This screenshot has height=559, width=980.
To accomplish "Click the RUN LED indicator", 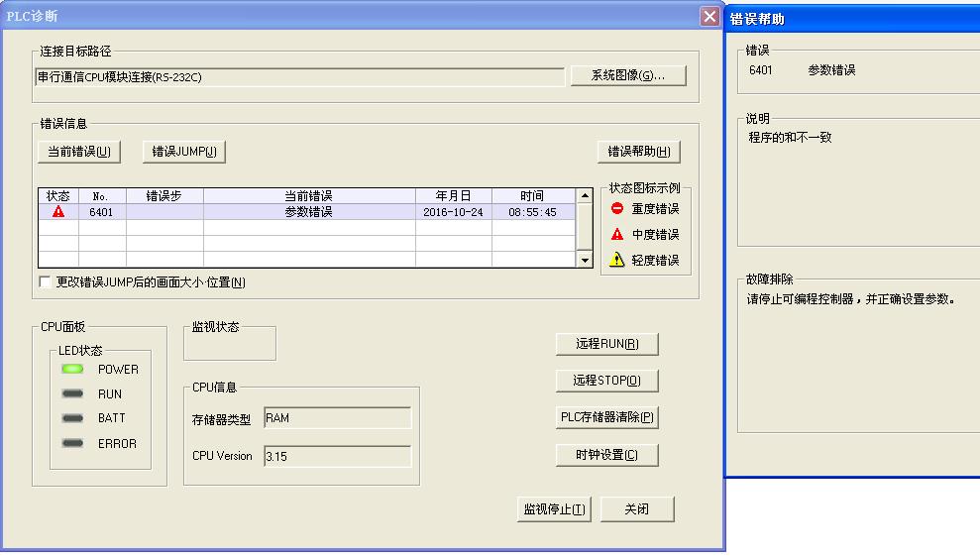I will [72, 394].
